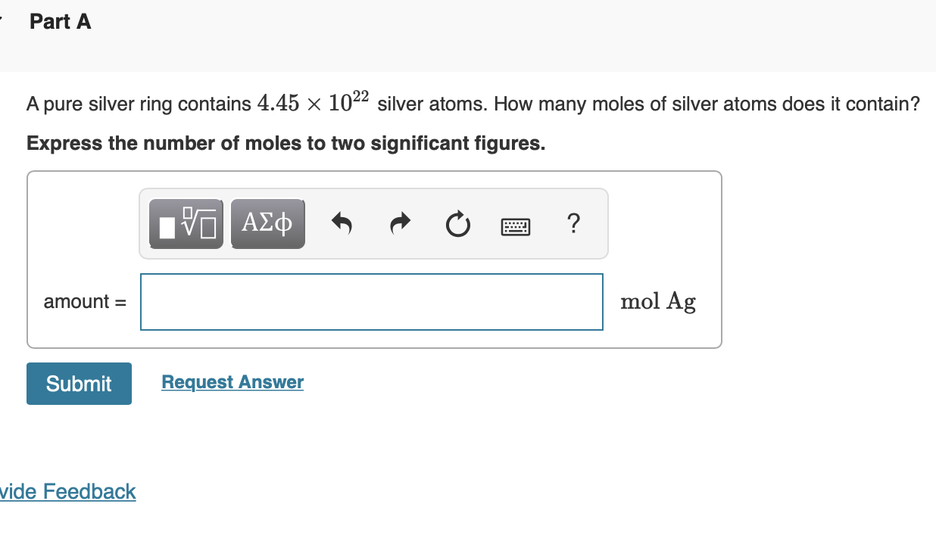Click inside the amount answer box

pyautogui.click(x=371, y=301)
